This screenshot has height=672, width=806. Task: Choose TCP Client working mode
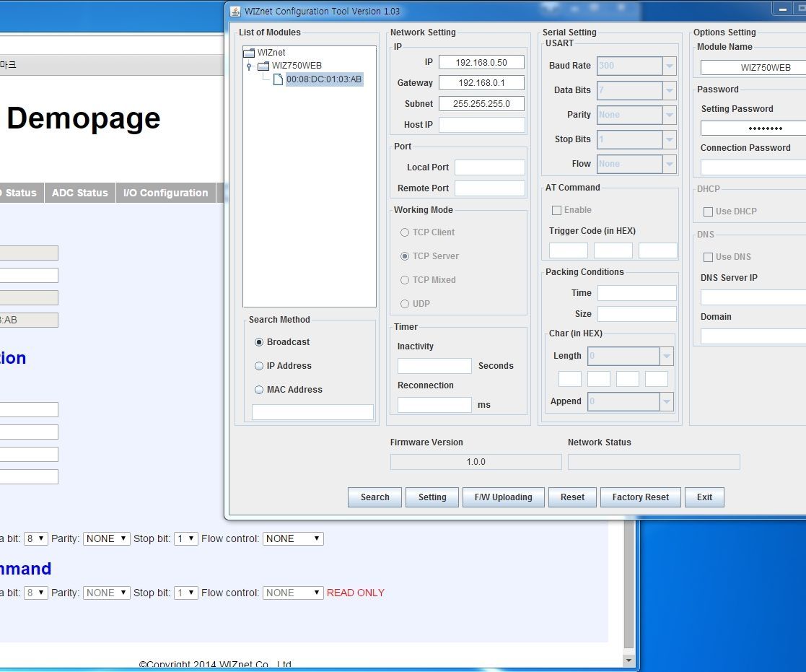pyautogui.click(x=405, y=232)
